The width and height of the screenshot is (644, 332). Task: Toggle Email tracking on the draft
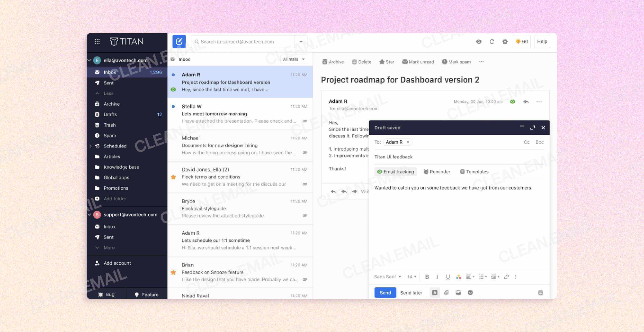coord(395,171)
